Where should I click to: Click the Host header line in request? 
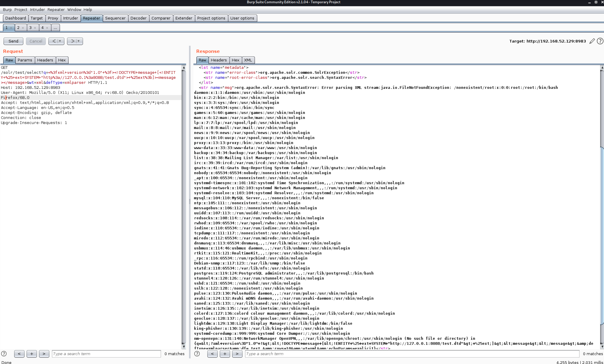pyautogui.click(x=31, y=87)
